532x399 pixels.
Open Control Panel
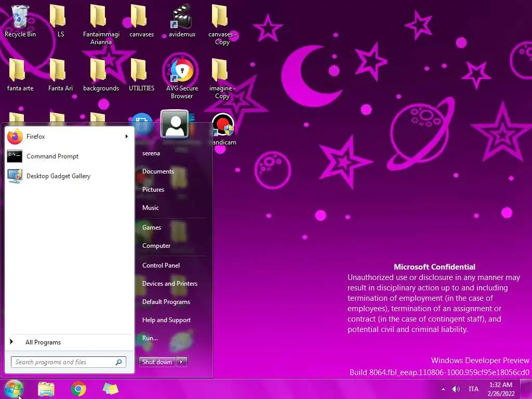pos(161,265)
